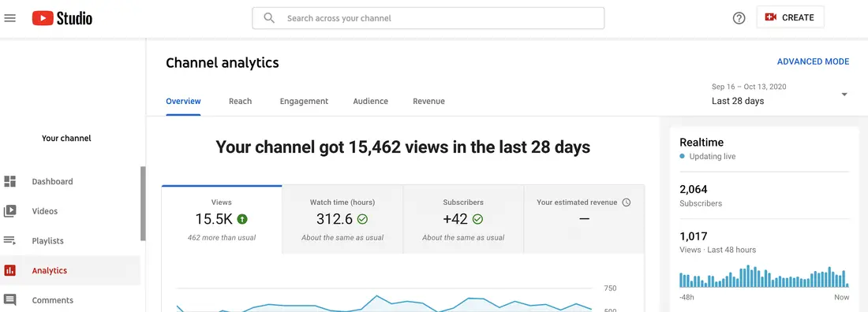The image size is (868, 312).
Task: Click the YouTube Studio logo
Action: pos(62,18)
